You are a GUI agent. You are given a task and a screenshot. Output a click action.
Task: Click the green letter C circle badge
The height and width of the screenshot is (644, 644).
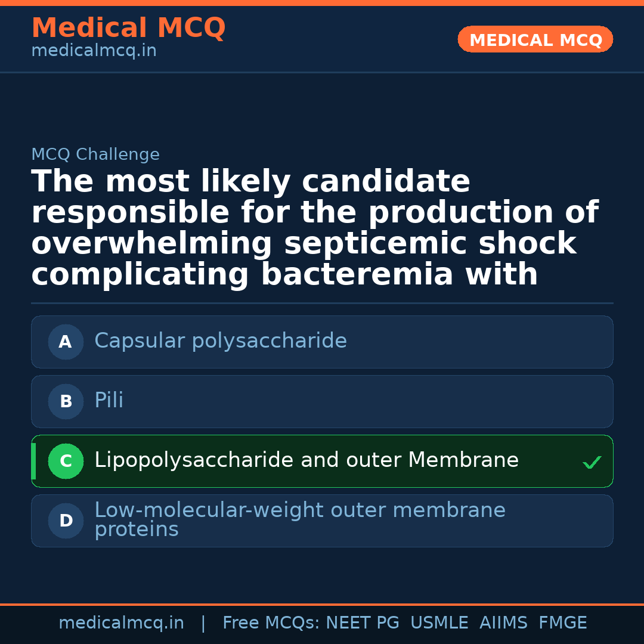click(66, 461)
